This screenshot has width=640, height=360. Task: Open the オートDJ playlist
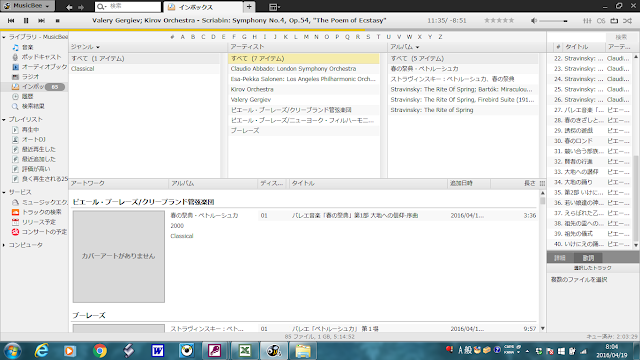point(33,139)
